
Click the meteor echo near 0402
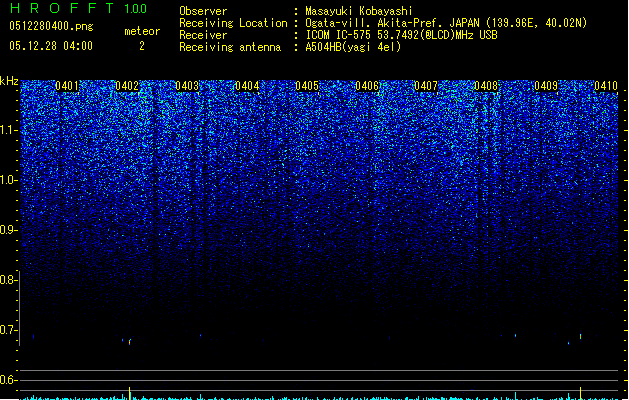(x=129, y=342)
